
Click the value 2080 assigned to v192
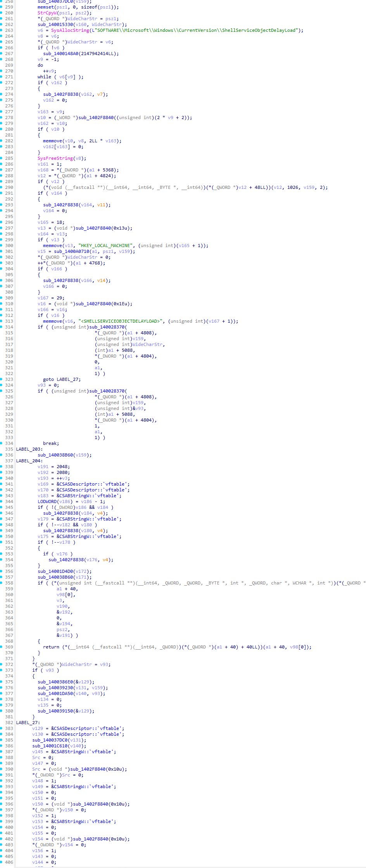[x=62, y=472]
